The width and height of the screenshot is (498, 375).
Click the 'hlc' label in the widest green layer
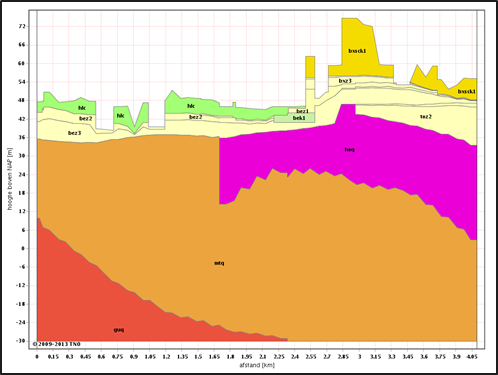191,106
